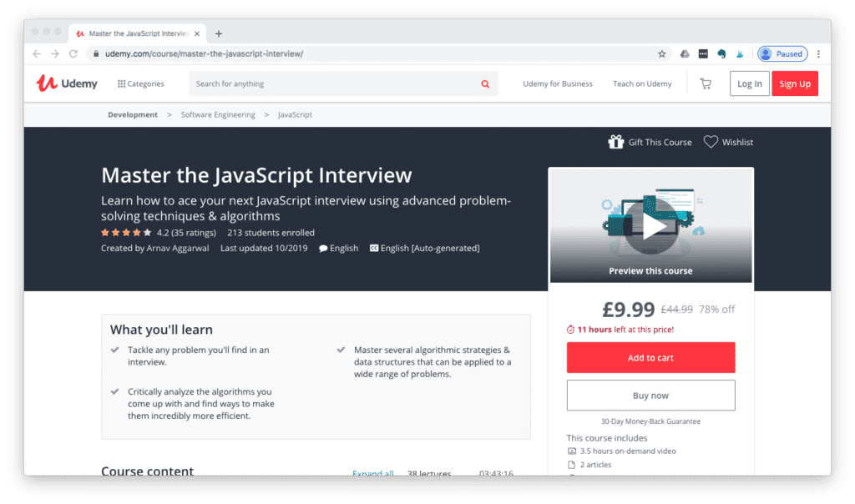Click the '78% off' discount text
This screenshot has width=855, height=504.
point(717,310)
